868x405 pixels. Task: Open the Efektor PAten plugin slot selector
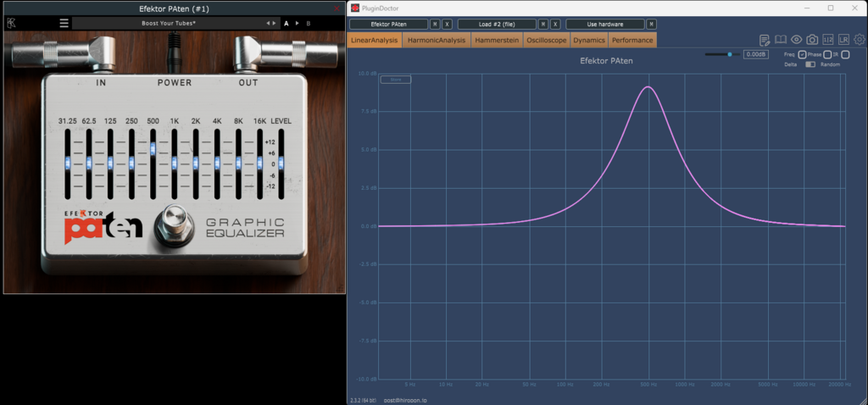pyautogui.click(x=388, y=25)
